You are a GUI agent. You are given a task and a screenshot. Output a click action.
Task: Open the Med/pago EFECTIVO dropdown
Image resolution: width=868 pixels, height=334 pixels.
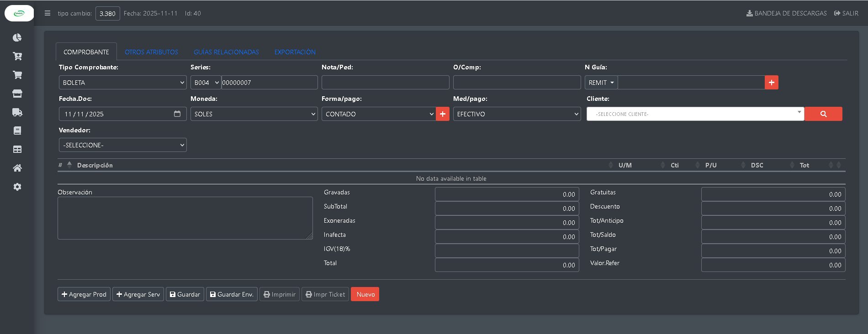[516, 114]
